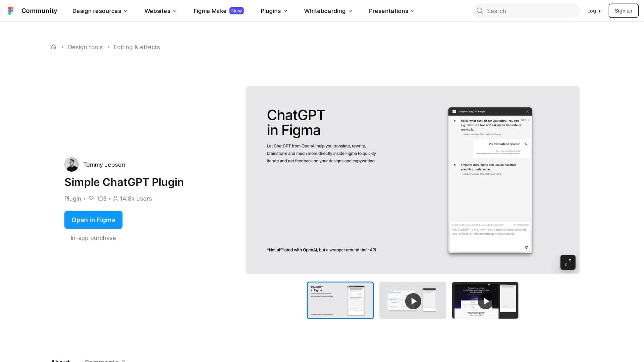The image size is (644, 362).
Task: Open the Design tools breadcrumb
Action: tap(85, 47)
